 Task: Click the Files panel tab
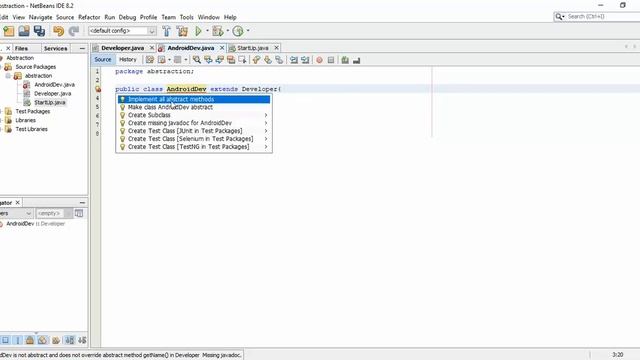click(x=21, y=48)
